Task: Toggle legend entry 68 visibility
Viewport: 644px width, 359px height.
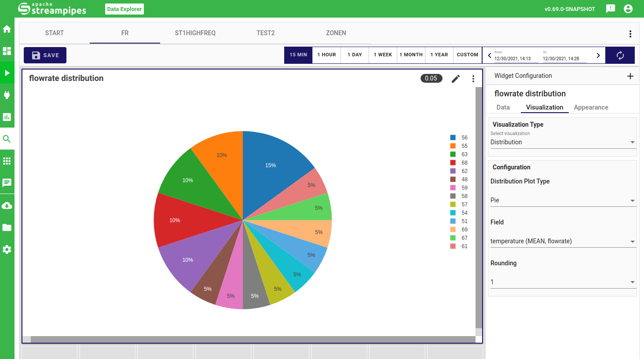Action: (x=459, y=163)
